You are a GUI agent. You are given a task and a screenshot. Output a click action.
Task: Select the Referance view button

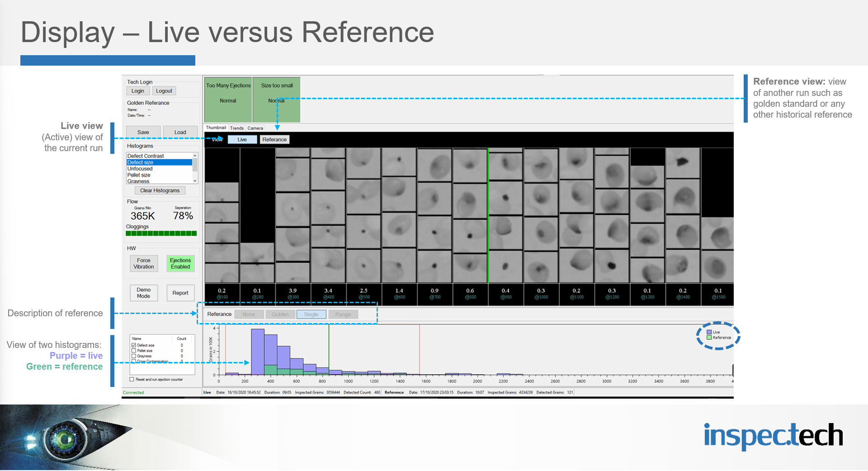click(274, 139)
